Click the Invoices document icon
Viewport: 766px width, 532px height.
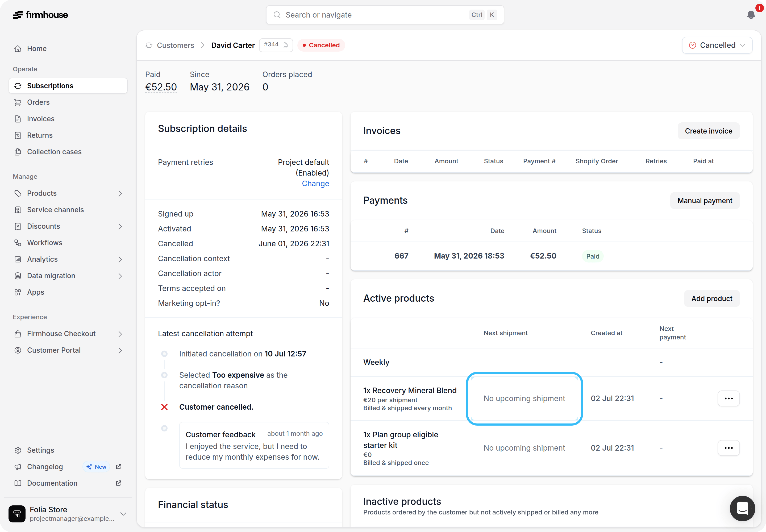click(x=18, y=119)
